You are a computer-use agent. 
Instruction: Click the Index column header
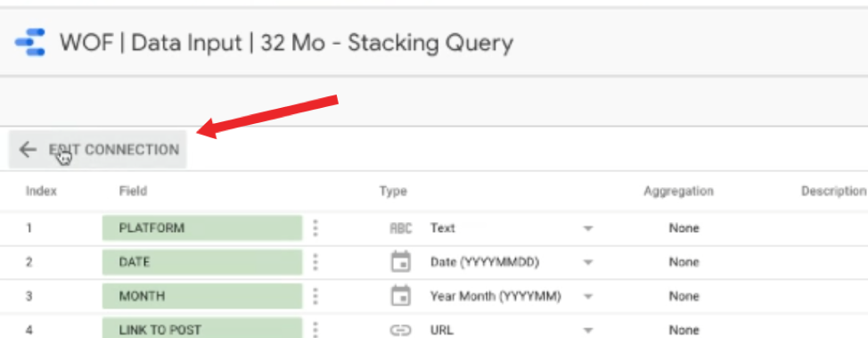pyautogui.click(x=41, y=191)
